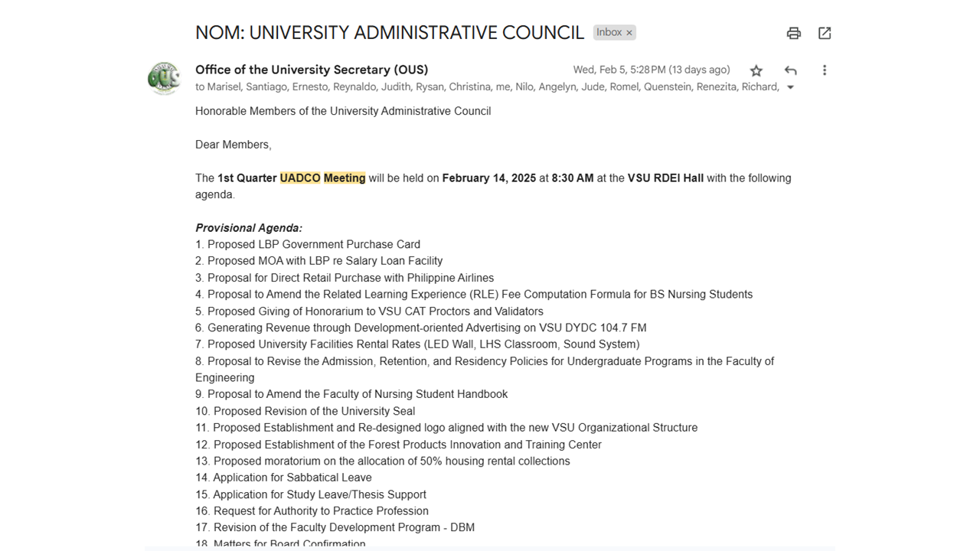Open the email in a new window
Image resolution: width=980 pixels, height=551 pixels.
coord(825,33)
